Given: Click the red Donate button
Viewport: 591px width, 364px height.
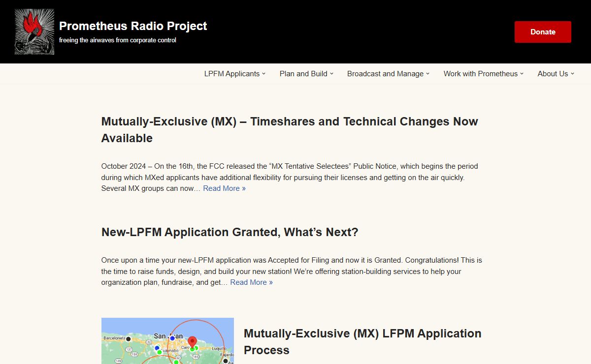Looking at the screenshot, I should click(x=543, y=32).
